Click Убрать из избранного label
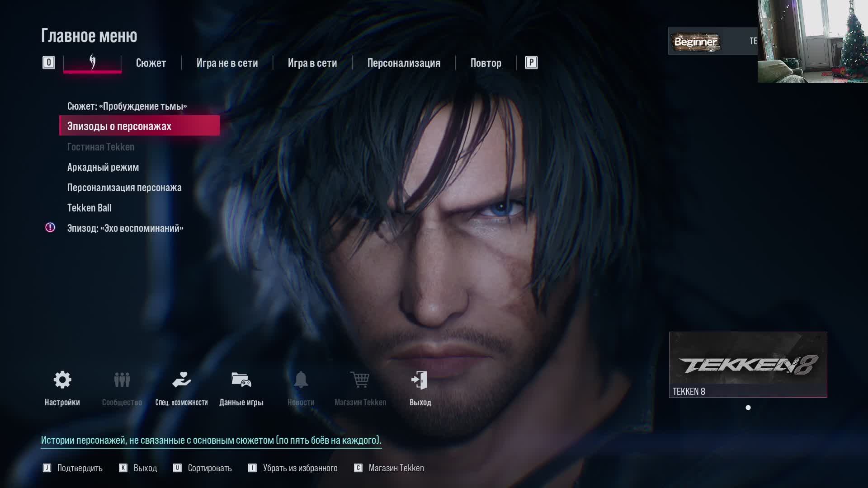The image size is (868, 488). [x=300, y=468]
